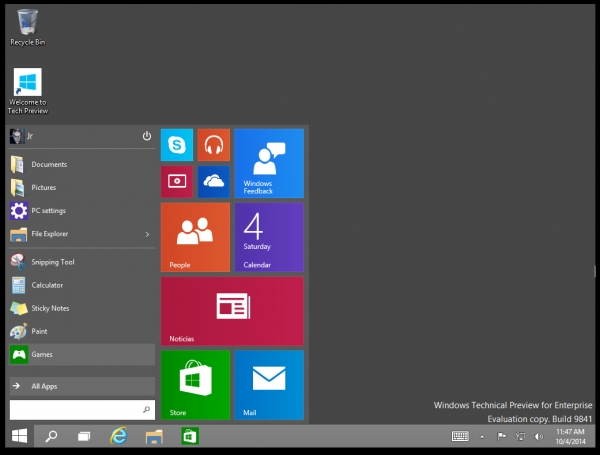Click the volume speaker icon

539,436
